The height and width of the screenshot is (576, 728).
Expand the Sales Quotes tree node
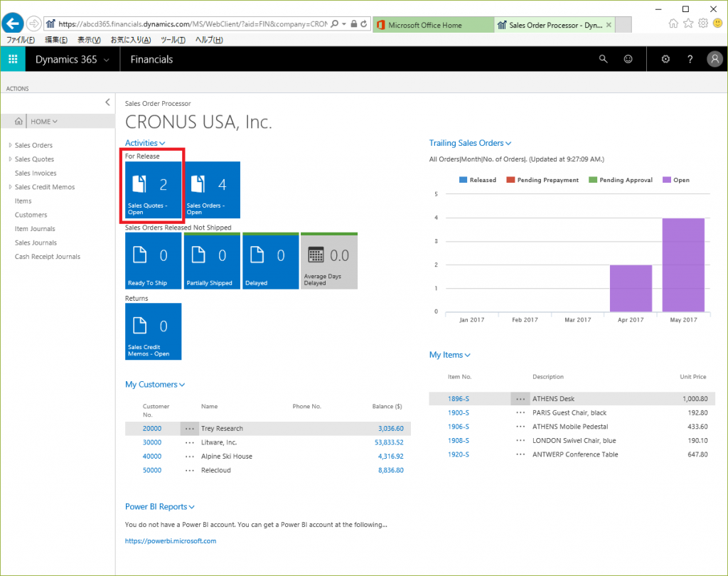tap(10, 159)
